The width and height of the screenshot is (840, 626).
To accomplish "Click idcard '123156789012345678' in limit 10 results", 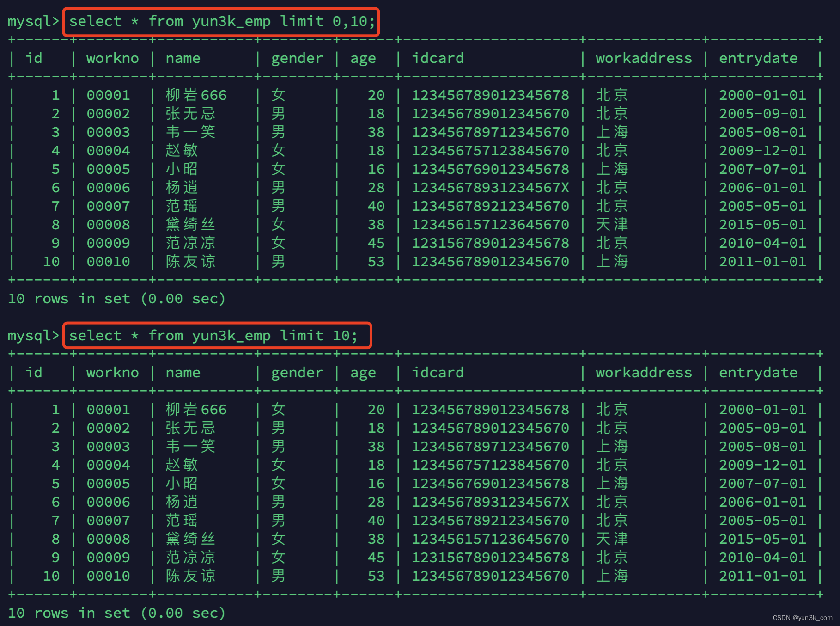I will [x=490, y=558].
